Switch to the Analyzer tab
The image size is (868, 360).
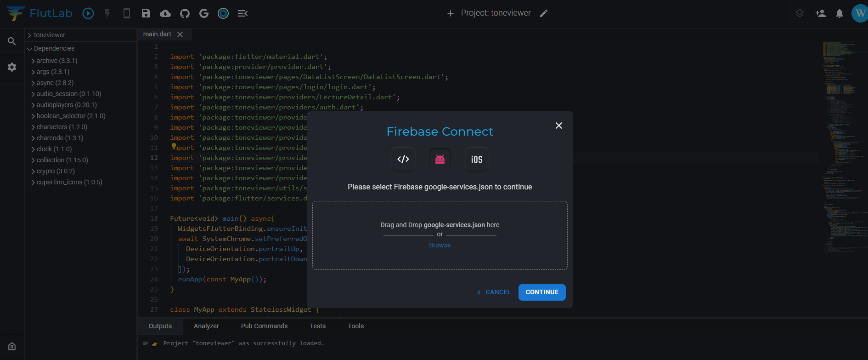206,326
